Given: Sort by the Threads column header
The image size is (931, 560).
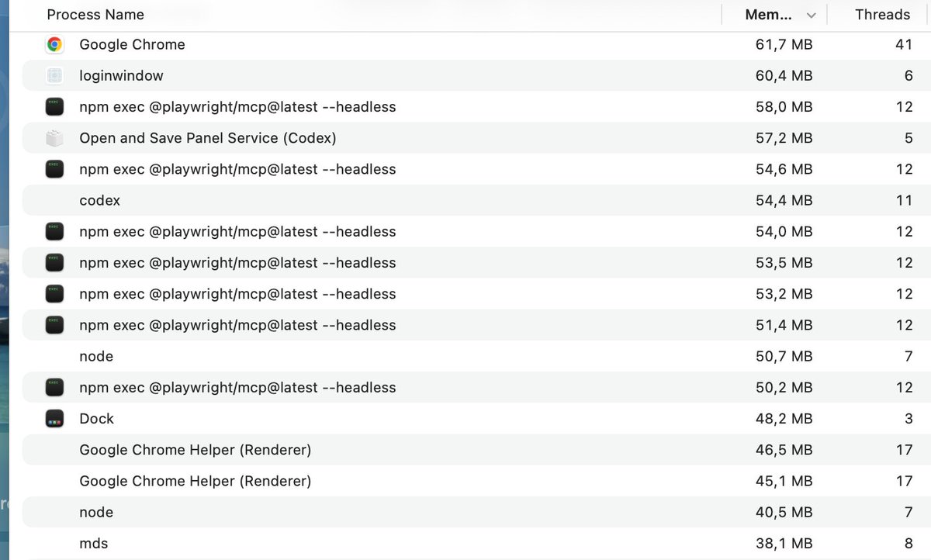Looking at the screenshot, I should (883, 14).
